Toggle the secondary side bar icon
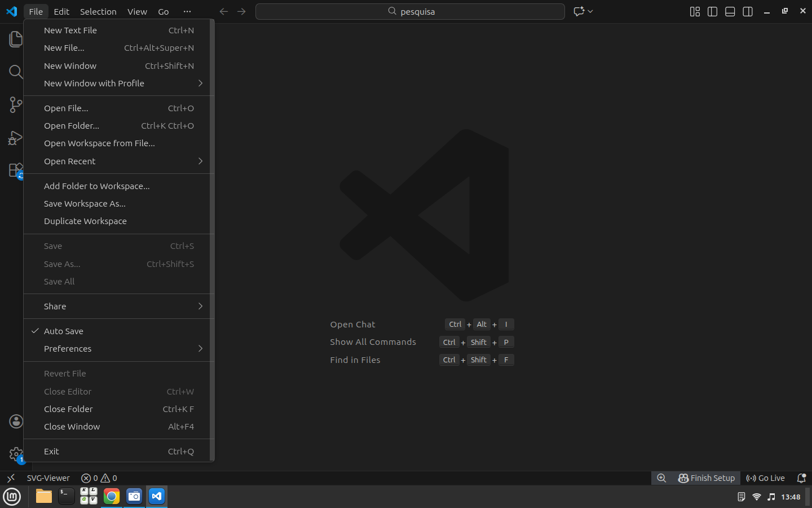This screenshot has height=508, width=812. point(748,12)
